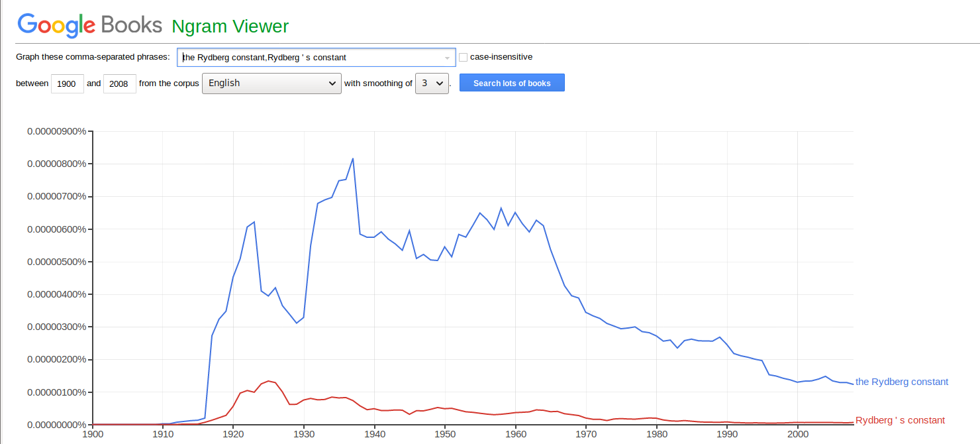Click the 0.00000500% y-axis label
This screenshot has height=444, width=980.
tap(56, 262)
